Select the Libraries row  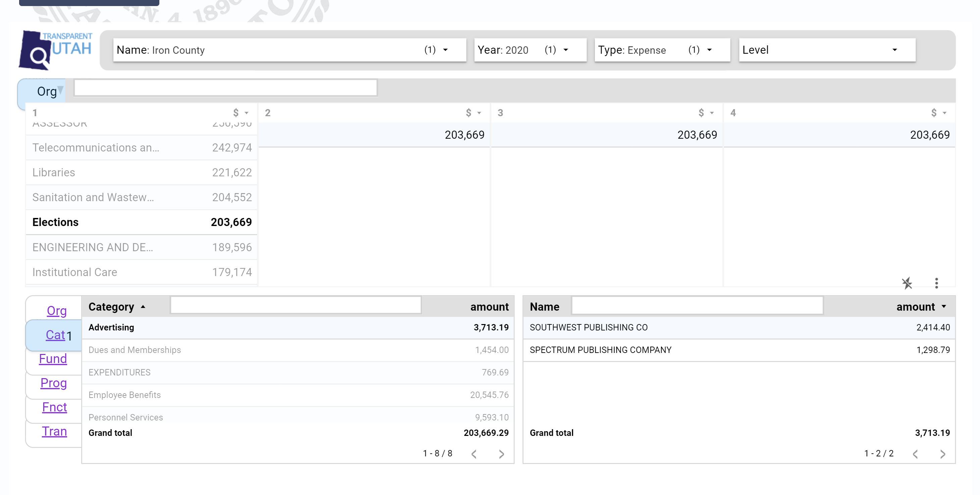click(141, 173)
